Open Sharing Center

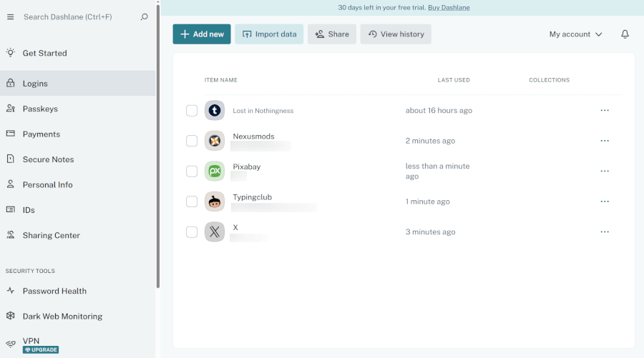[77, 235]
